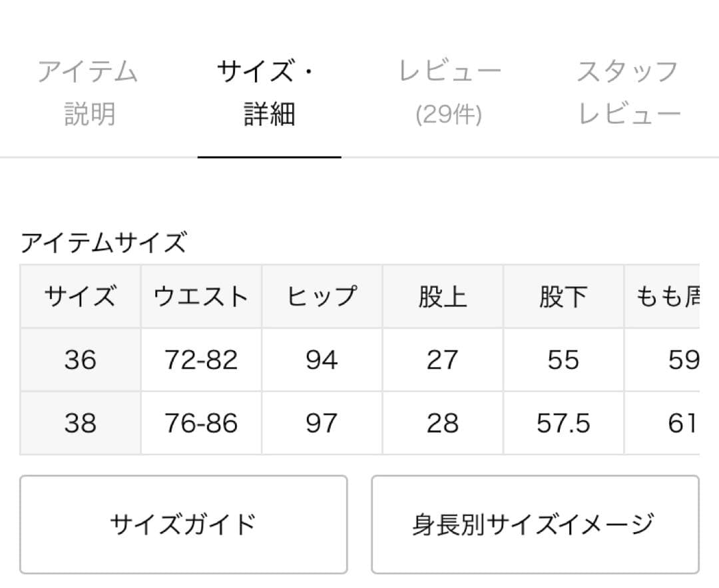719x588 pixels.
Task: Click the アイテムサイズ heading
Action: pyautogui.click(x=104, y=243)
